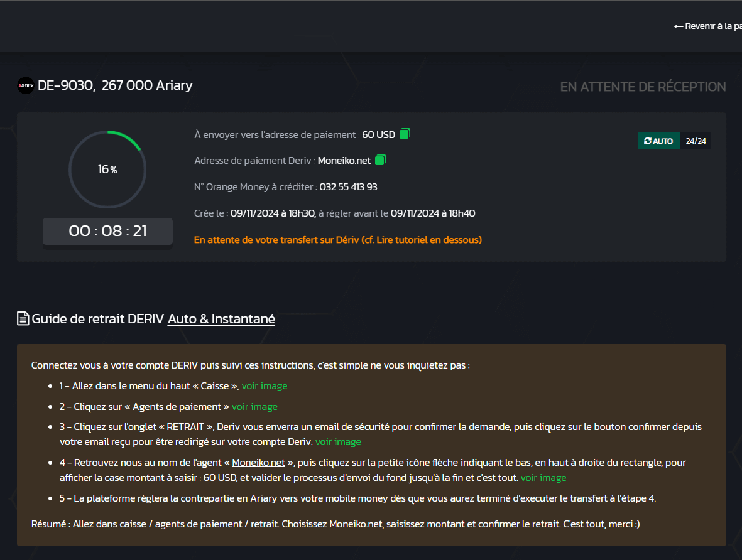This screenshot has width=742, height=560.
Task: Open the Auto & Instantané guide link
Action: coord(221,319)
